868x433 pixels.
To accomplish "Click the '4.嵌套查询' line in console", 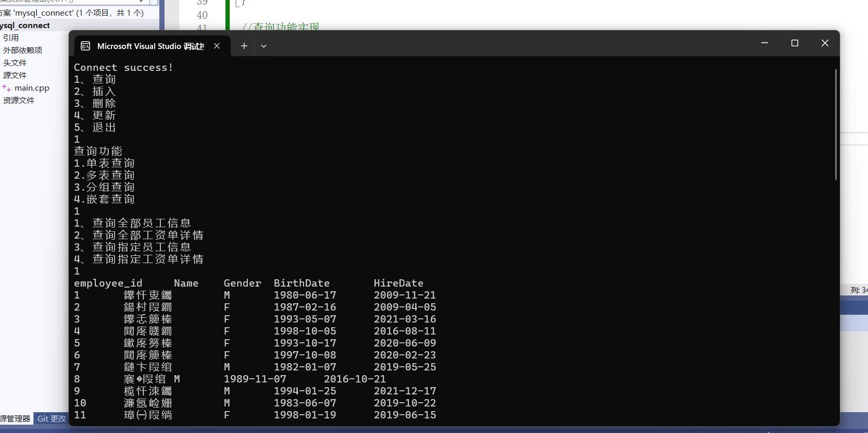I will (x=104, y=199).
